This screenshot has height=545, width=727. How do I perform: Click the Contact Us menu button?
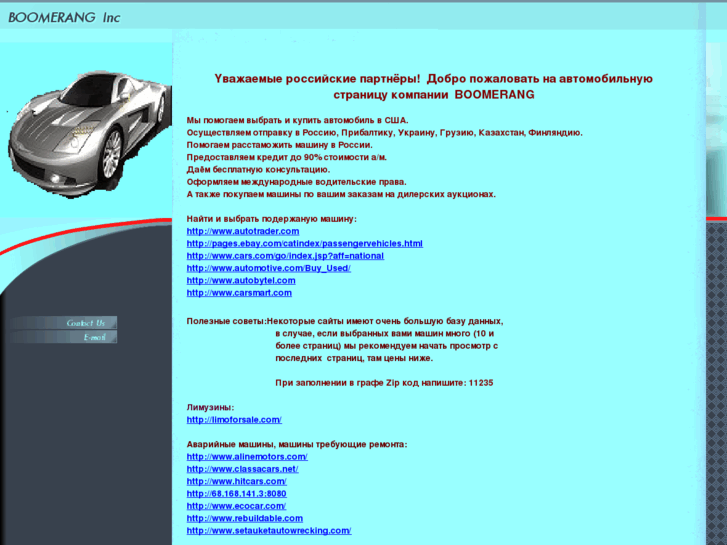pos(62,323)
